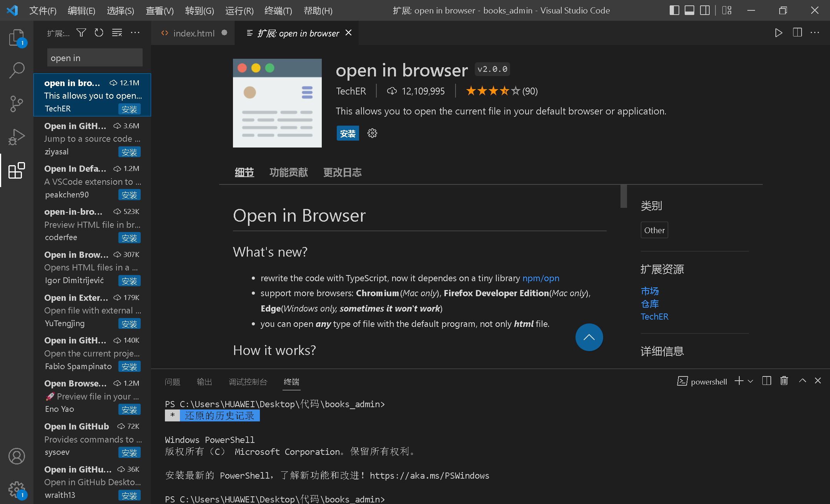Click the main 安装 install button
This screenshot has width=830, height=504.
click(x=348, y=133)
